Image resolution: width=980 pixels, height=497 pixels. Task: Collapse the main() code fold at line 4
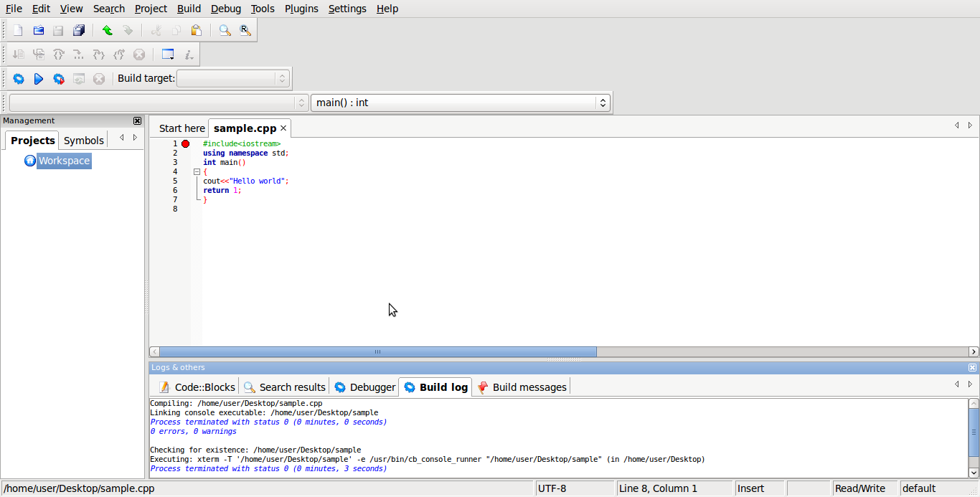pyautogui.click(x=197, y=172)
